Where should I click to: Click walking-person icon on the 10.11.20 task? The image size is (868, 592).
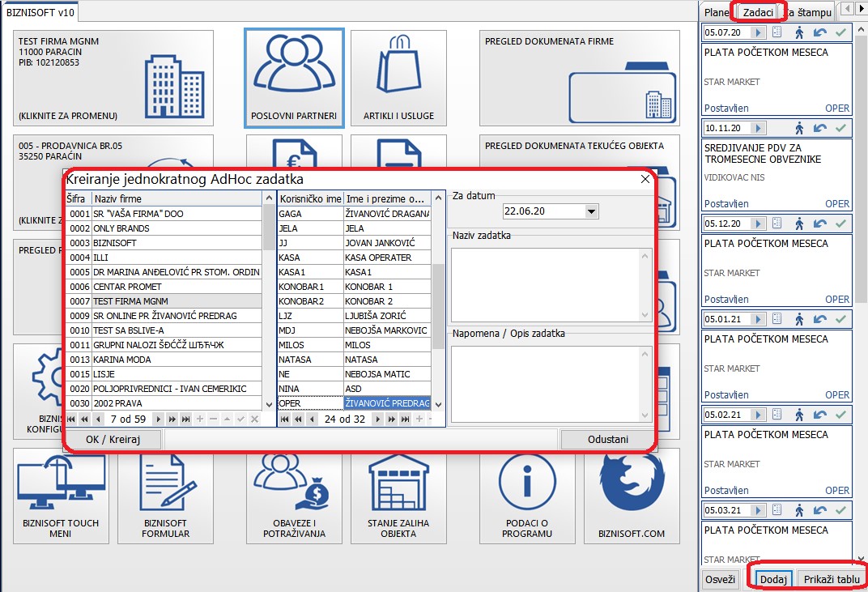(799, 129)
